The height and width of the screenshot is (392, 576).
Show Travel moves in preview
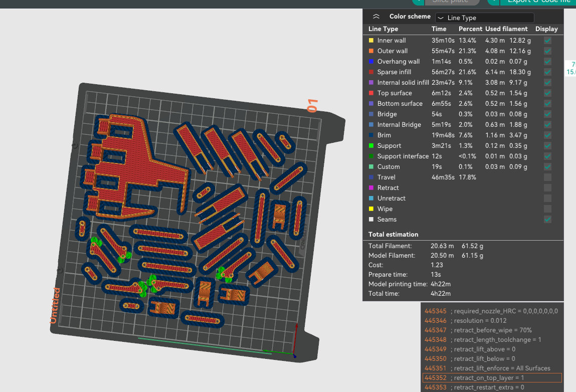click(x=547, y=177)
